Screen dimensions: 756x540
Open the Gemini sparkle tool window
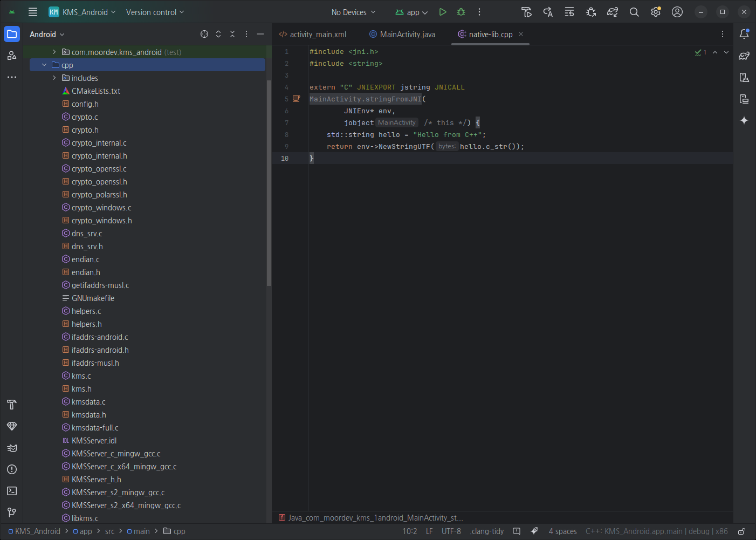pos(744,120)
